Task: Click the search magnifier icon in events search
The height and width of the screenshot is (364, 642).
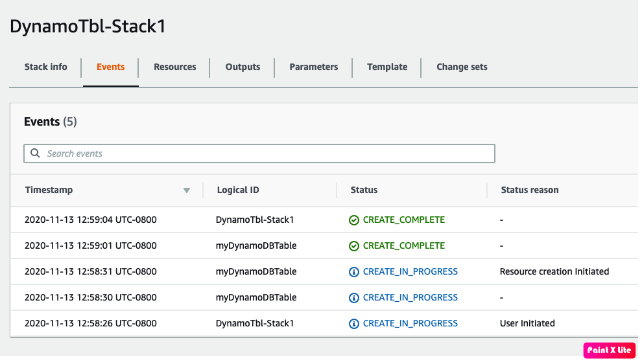Action: coord(35,154)
